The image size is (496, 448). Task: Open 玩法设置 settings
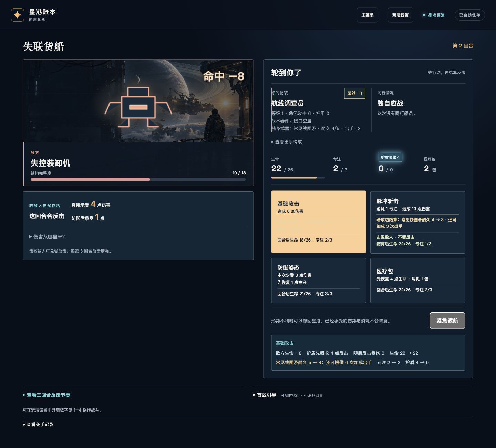coord(401,15)
